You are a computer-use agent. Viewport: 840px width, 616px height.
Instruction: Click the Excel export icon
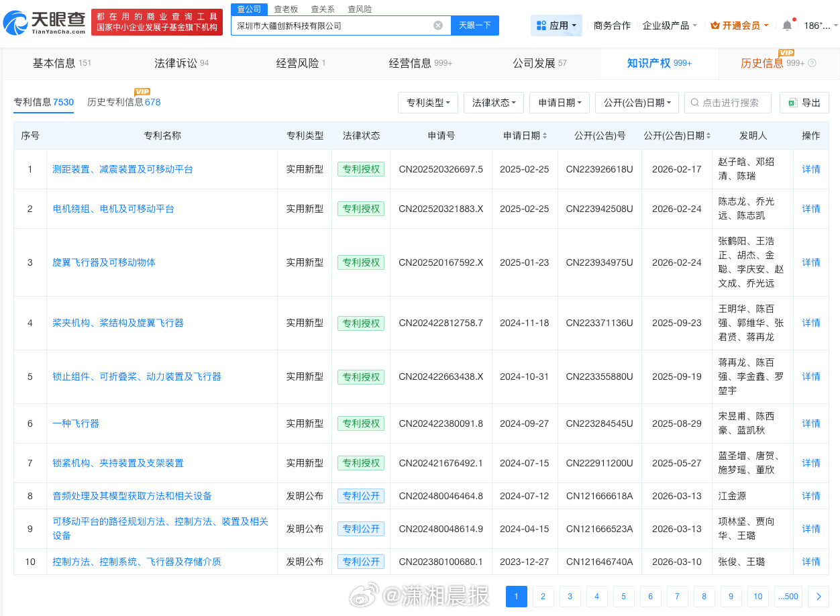(792, 103)
